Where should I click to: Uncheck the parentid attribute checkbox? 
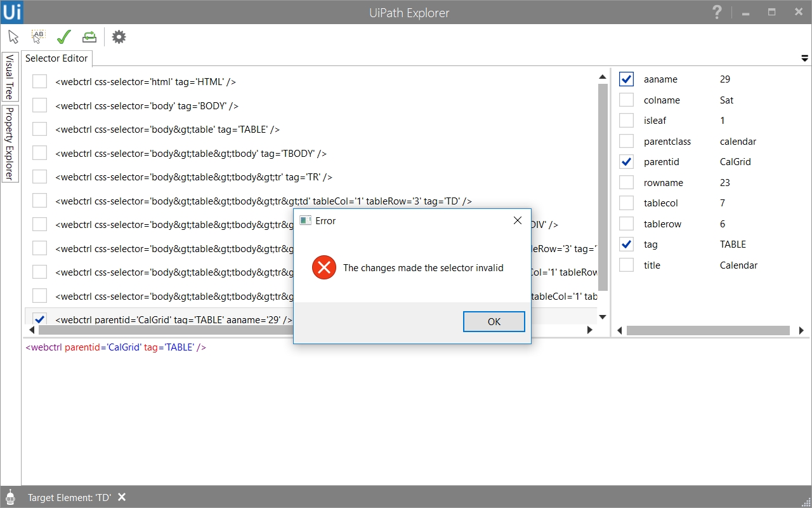point(626,161)
